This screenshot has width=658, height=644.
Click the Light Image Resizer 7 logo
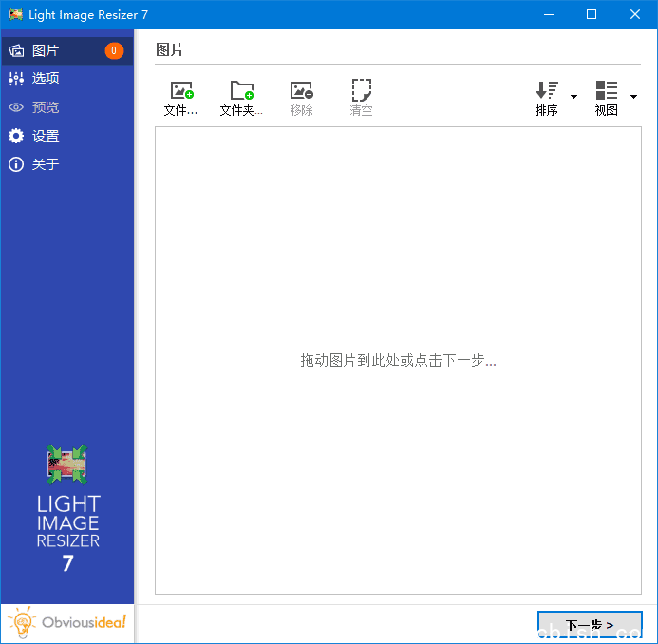coord(67,508)
